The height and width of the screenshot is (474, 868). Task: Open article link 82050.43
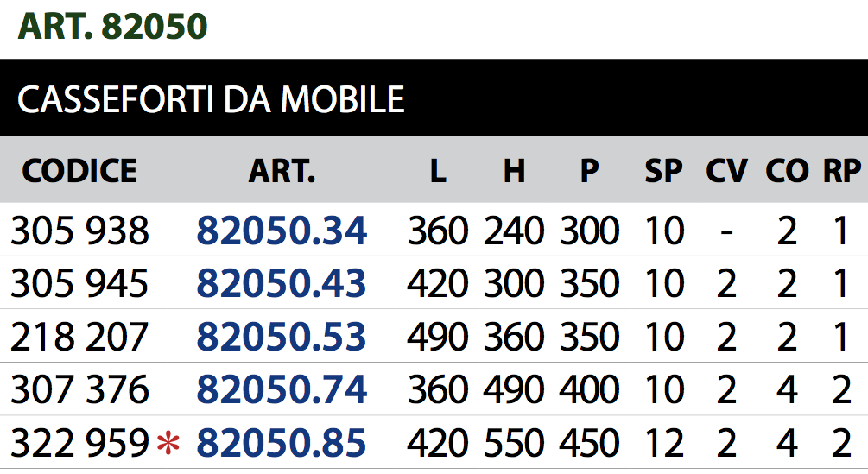282,284
